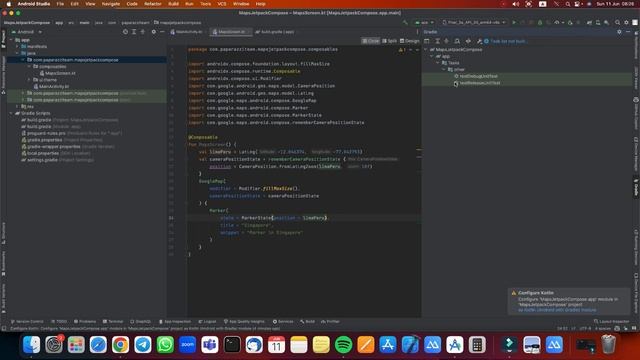Open Chrome from the Dock

(120, 345)
